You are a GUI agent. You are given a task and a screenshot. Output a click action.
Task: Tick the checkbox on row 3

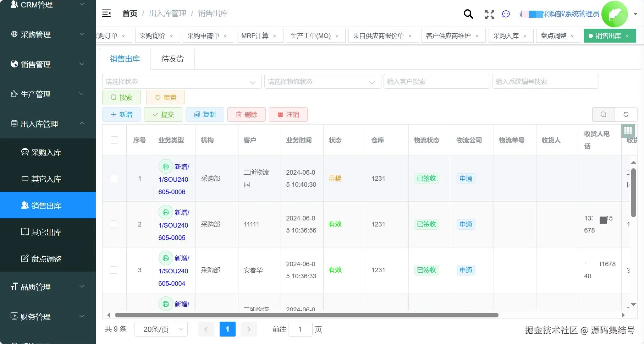click(x=113, y=270)
